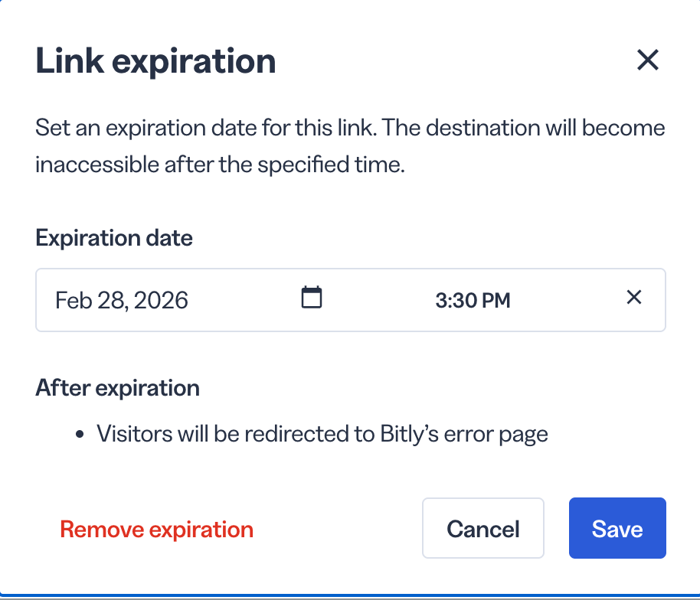The height and width of the screenshot is (600, 700).
Task: Click the Link expiration heading
Action: [155, 60]
